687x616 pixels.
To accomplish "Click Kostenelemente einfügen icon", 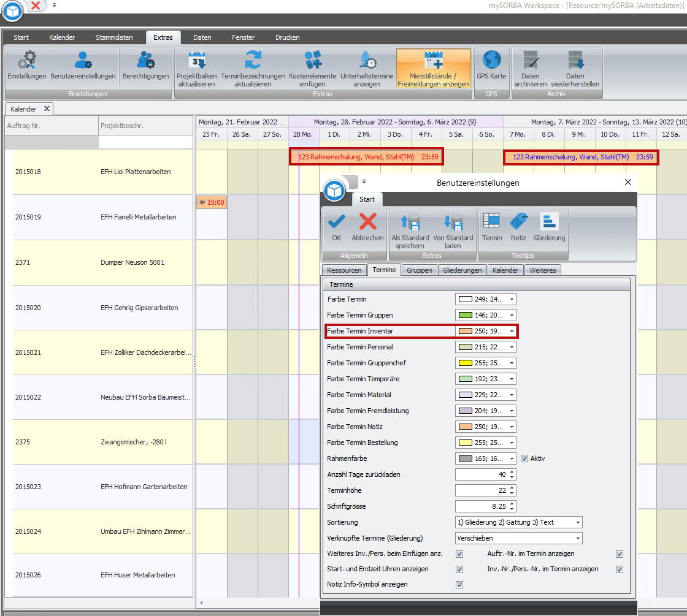I will tap(313, 60).
